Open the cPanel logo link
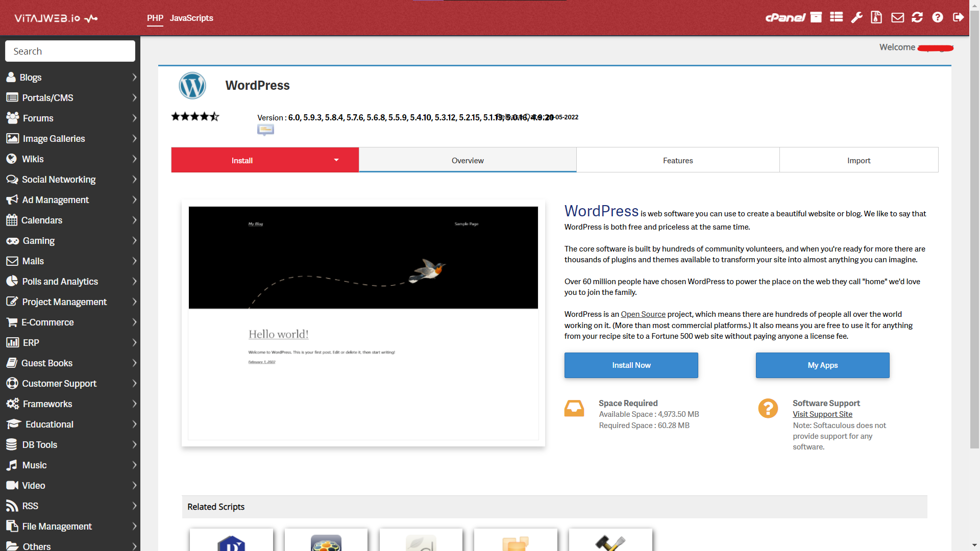Viewport: 980px width, 551px height. click(785, 18)
